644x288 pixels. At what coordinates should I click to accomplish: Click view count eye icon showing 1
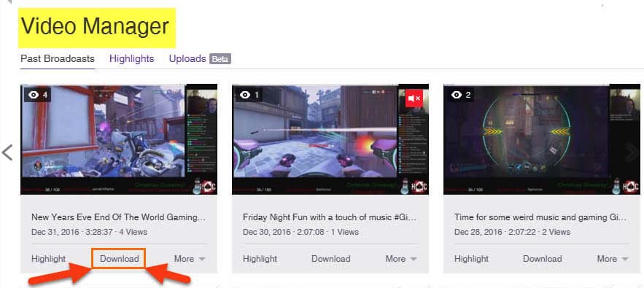tap(246, 95)
